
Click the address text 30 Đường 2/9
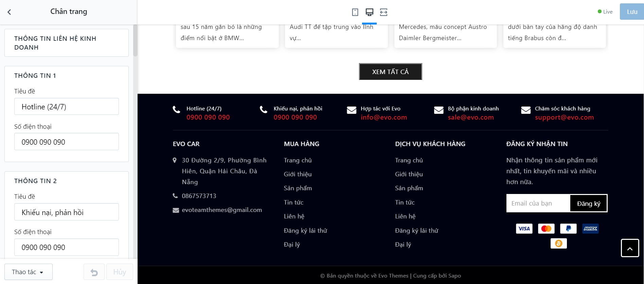click(224, 171)
